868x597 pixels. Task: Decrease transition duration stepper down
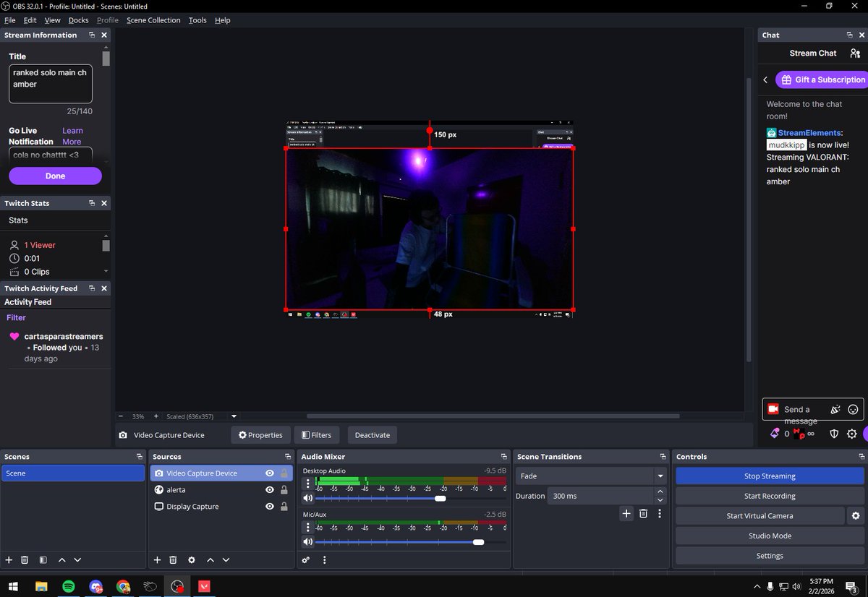click(660, 500)
